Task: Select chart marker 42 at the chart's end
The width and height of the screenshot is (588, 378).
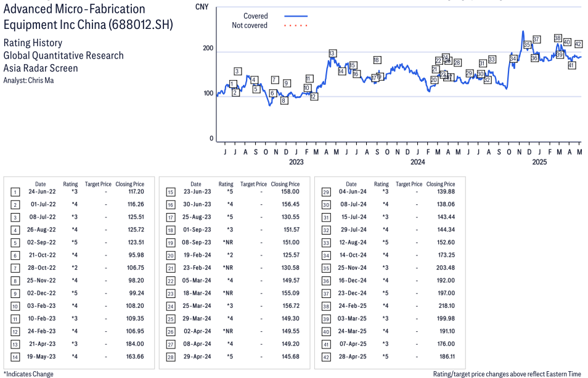Action: click(578, 44)
